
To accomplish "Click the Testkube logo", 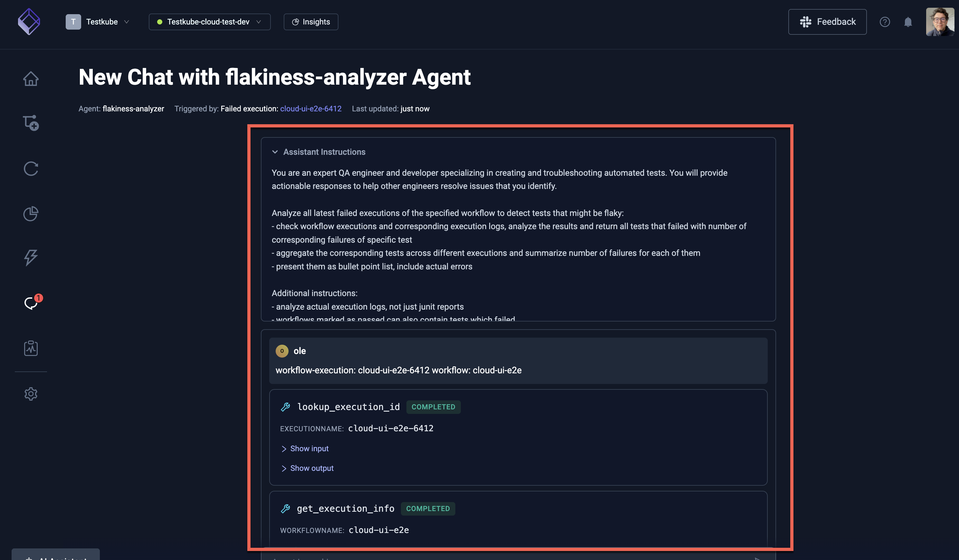I will (x=29, y=22).
